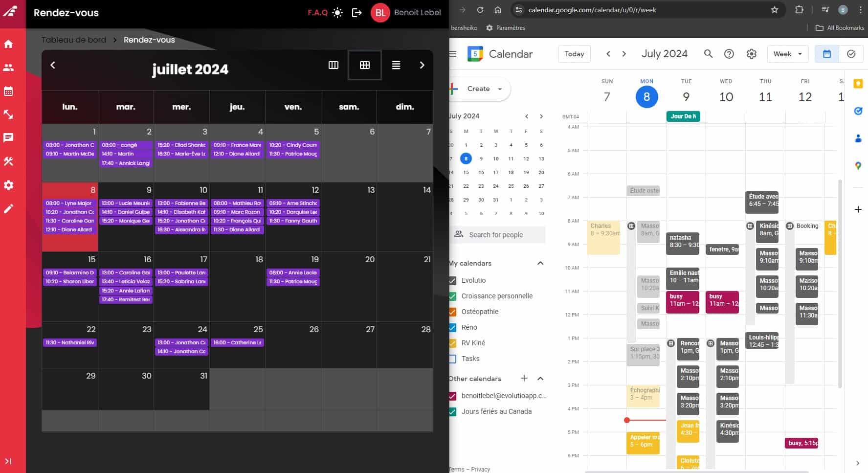This screenshot has width=868, height=473.
Task: Click Chrome's home button
Action: [498, 10]
